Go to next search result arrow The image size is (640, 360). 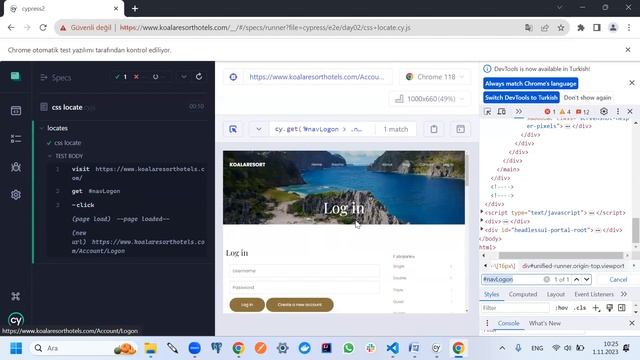tap(587, 280)
